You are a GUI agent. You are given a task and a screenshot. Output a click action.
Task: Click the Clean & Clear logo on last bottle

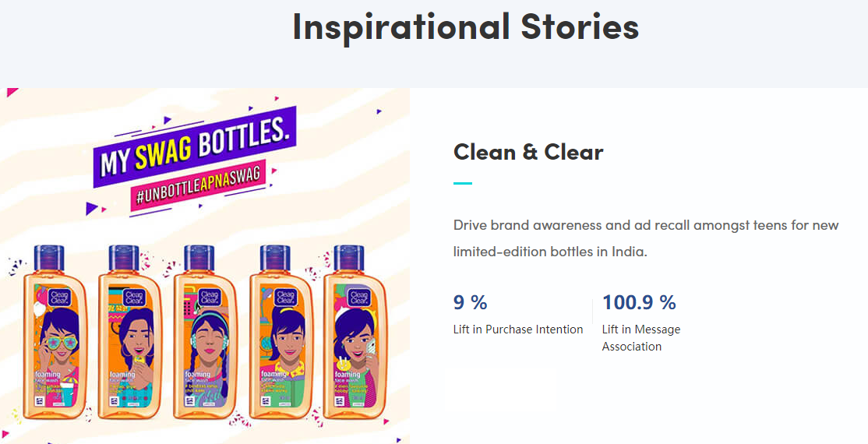click(x=359, y=298)
